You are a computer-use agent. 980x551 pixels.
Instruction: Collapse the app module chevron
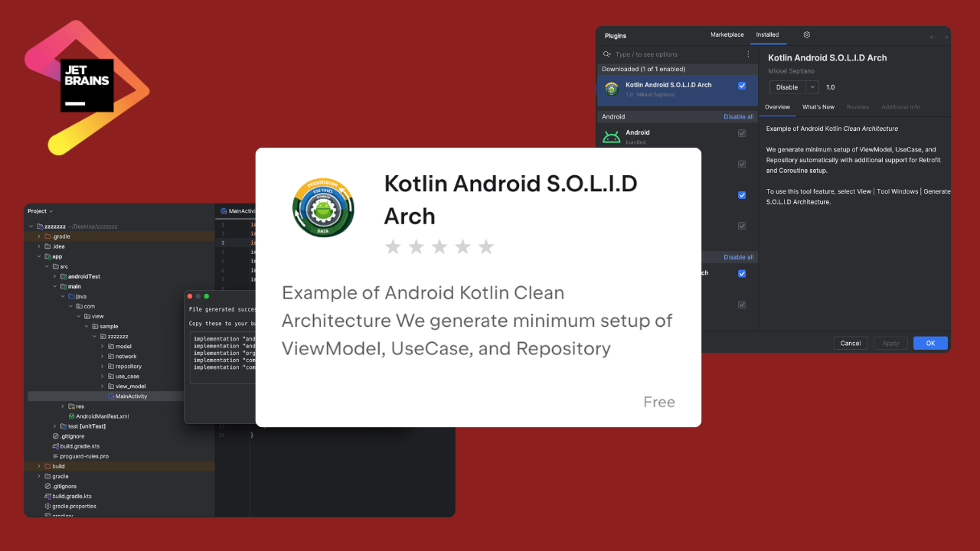pyautogui.click(x=39, y=256)
